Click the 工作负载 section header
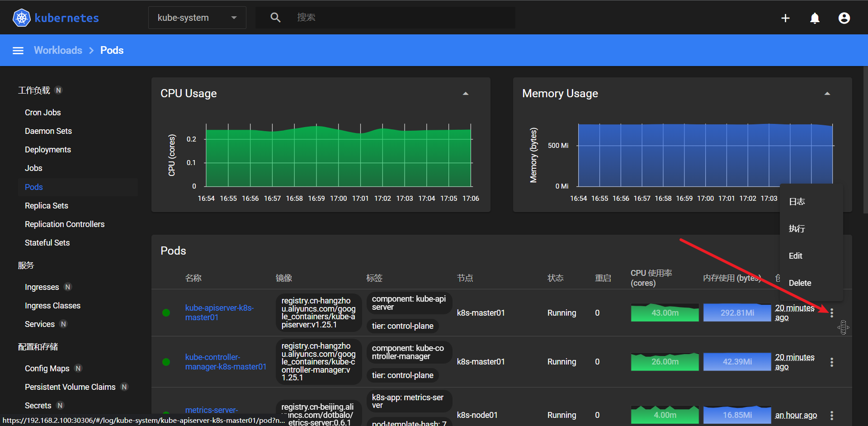 [34, 90]
